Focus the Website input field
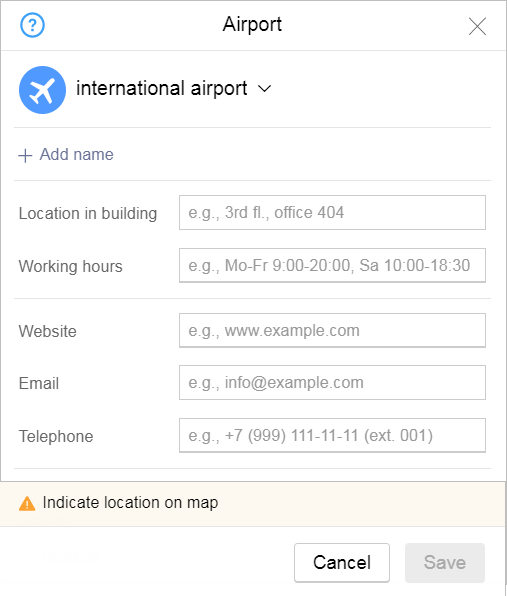Screen dimensions: 507x596 (x=332, y=330)
